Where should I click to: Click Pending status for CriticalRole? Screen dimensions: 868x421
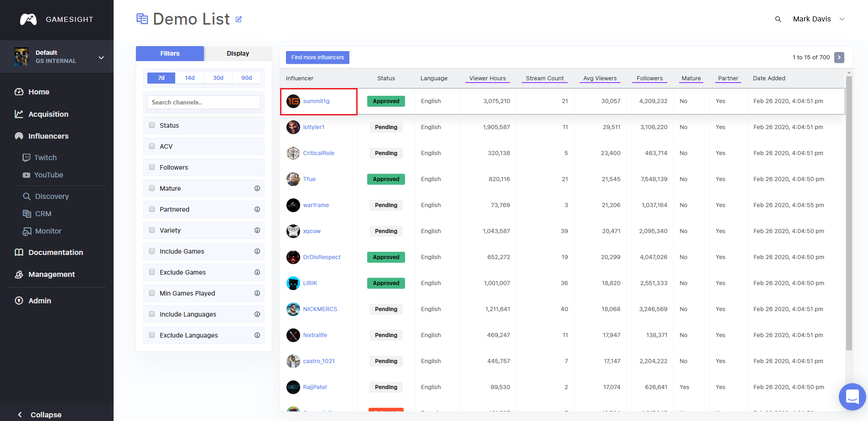(x=386, y=153)
